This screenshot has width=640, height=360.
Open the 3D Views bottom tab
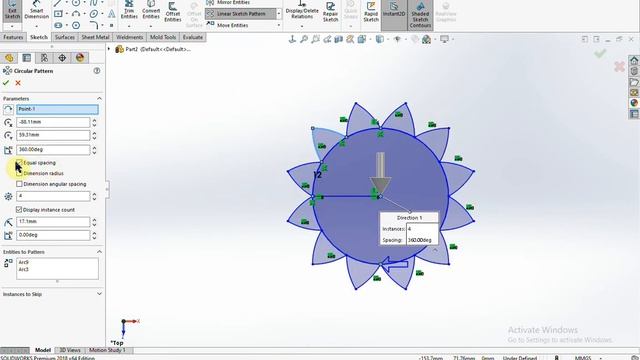[x=70, y=350]
